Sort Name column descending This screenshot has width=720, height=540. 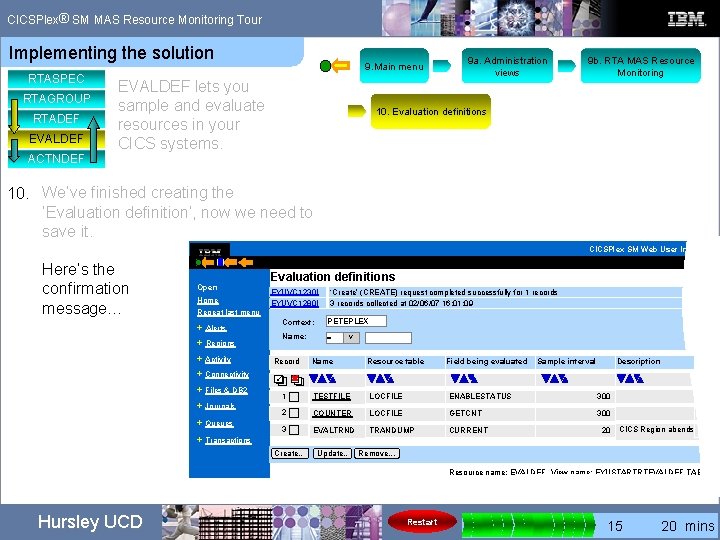314,379
